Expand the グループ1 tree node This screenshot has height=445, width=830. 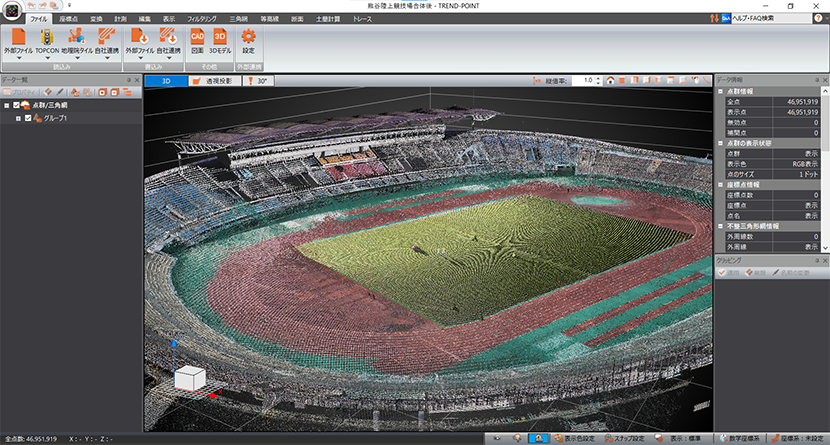click(x=17, y=118)
